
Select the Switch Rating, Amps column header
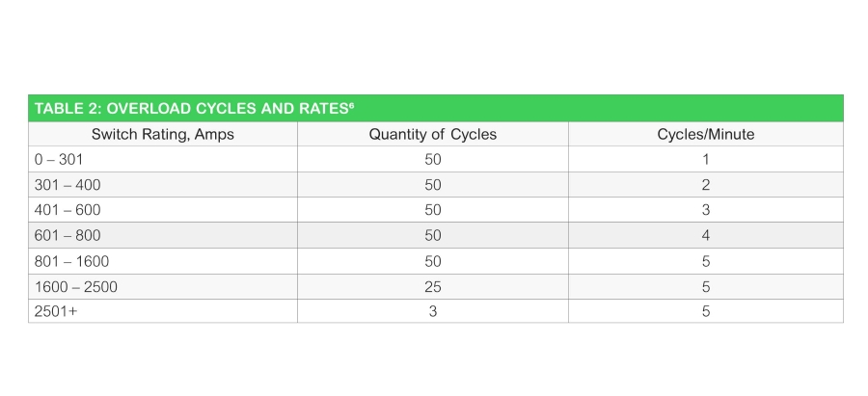163,134
